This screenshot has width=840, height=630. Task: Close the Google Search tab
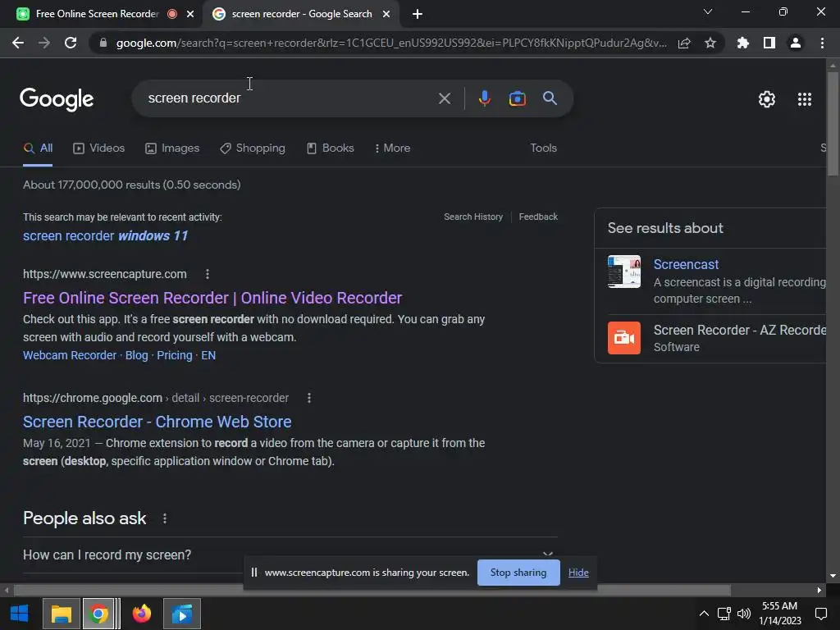click(x=386, y=15)
